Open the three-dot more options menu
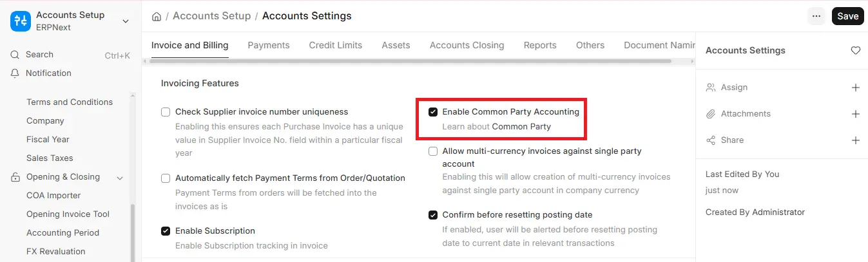The width and height of the screenshot is (868, 262). click(816, 17)
